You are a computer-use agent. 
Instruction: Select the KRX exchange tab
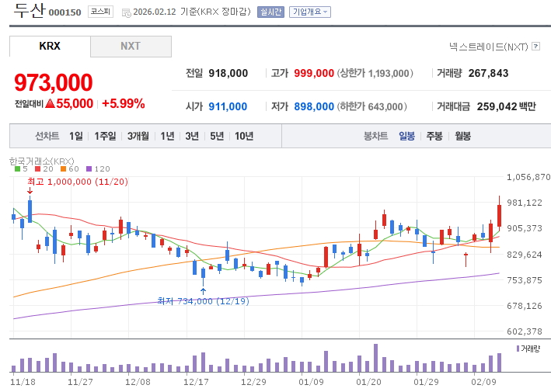[50, 46]
